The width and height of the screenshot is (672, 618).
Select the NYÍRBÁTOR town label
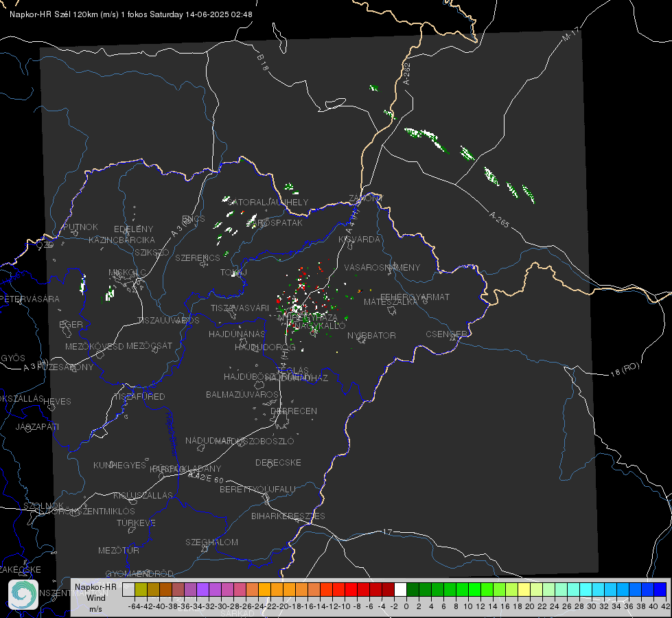point(371,335)
